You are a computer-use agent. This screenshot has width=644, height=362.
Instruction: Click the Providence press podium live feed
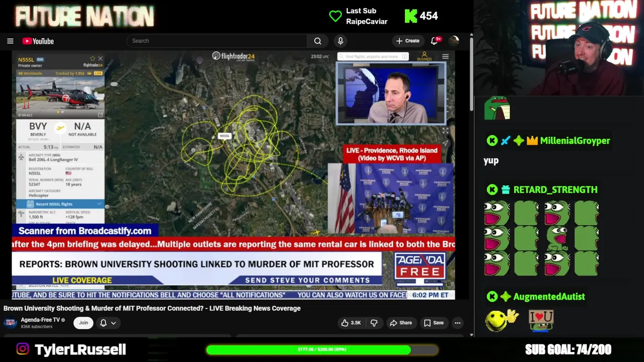coord(391,199)
